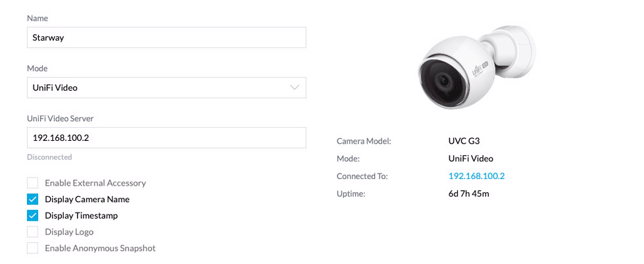
Task: Click the "Connected To:" label
Action: pos(362,176)
